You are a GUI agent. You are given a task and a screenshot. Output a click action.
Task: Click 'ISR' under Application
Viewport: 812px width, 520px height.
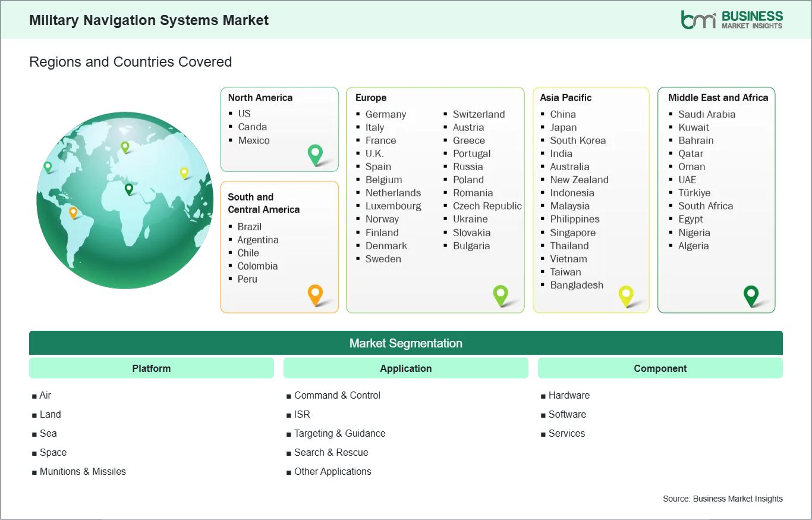pos(302,414)
